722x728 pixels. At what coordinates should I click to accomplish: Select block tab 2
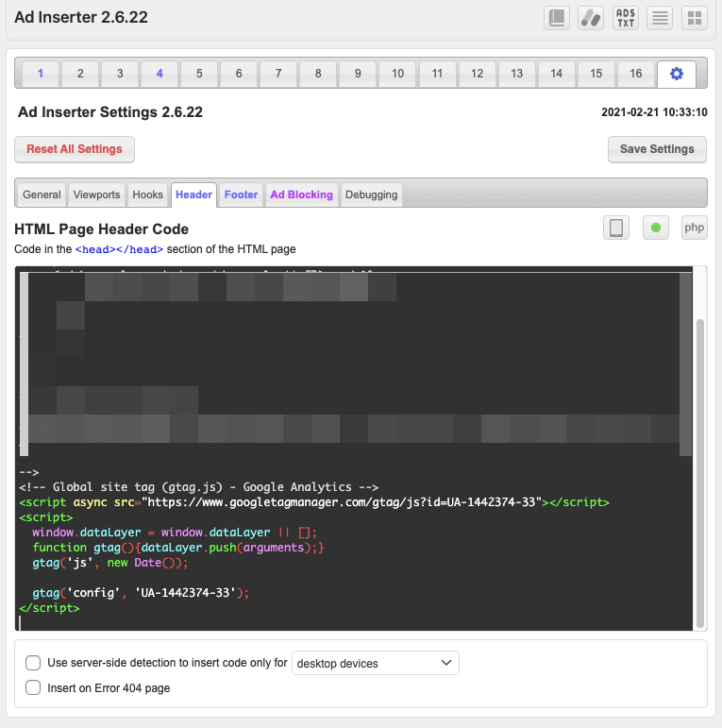(x=80, y=74)
